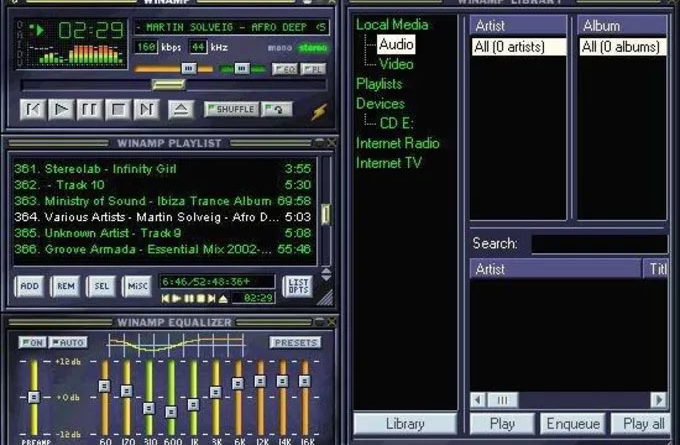Click the Play all button

(642, 424)
